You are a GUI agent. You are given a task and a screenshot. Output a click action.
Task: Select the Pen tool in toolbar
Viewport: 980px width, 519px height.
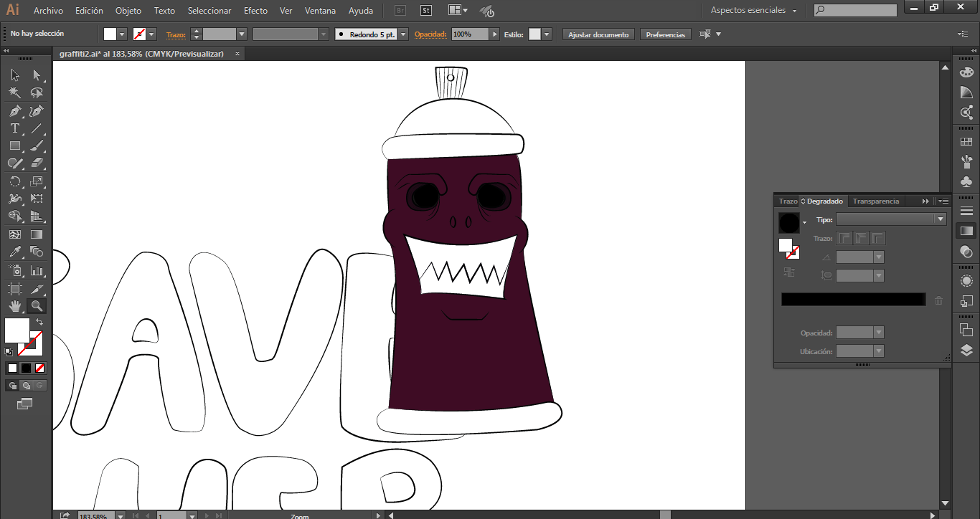14,111
